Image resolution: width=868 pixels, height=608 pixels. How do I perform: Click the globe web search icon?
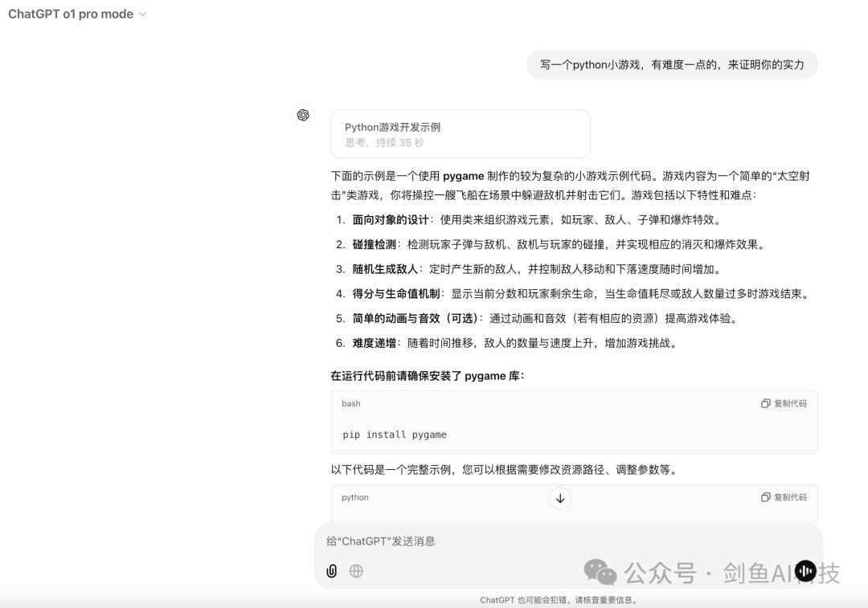click(x=356, y=571)
